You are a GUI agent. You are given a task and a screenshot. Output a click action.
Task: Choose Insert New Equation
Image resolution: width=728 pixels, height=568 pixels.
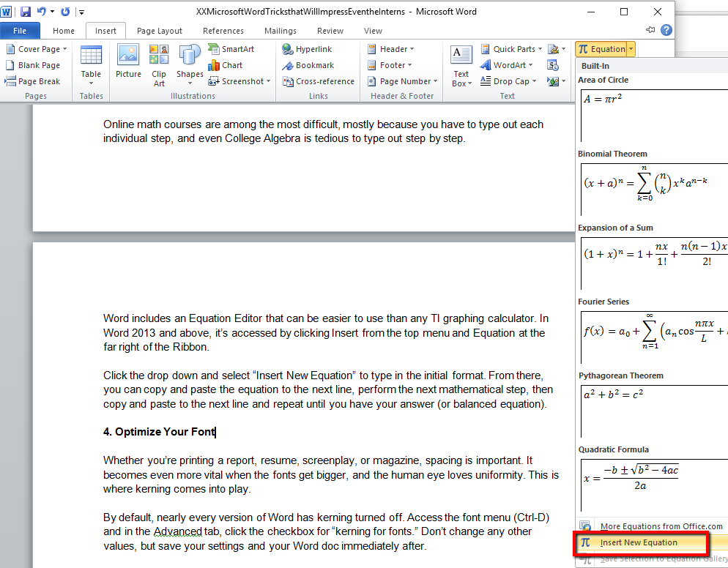coord(639,542)
